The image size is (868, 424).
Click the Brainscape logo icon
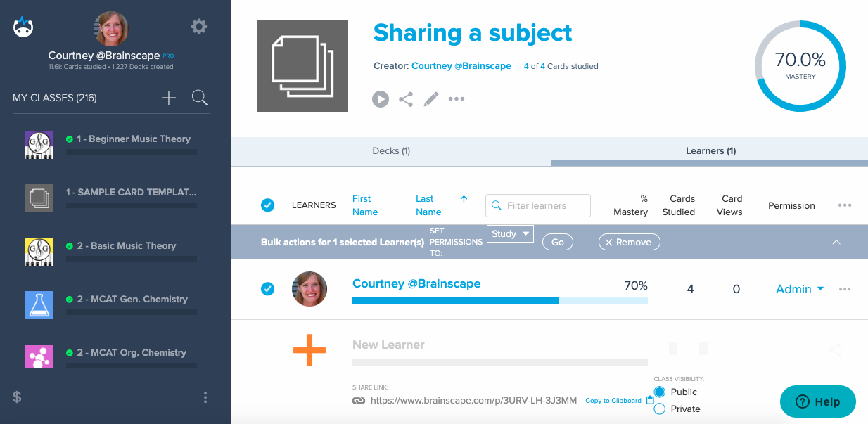coord(23,27)
